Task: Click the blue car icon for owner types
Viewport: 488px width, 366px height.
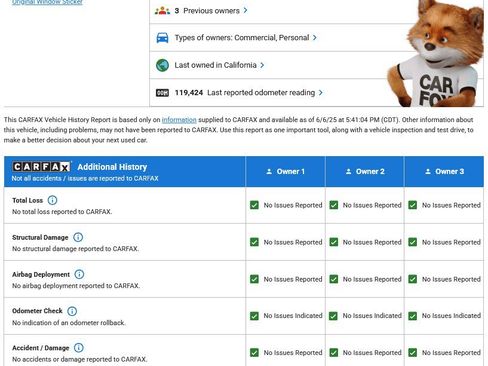Action: click(x=162, y=38)
